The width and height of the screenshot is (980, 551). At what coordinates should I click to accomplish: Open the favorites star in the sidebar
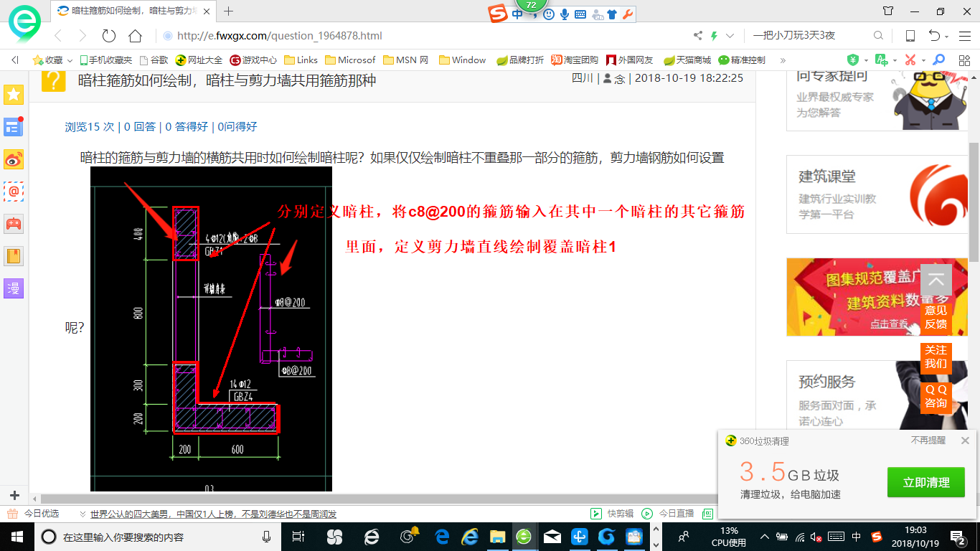(x=14, y=94)
